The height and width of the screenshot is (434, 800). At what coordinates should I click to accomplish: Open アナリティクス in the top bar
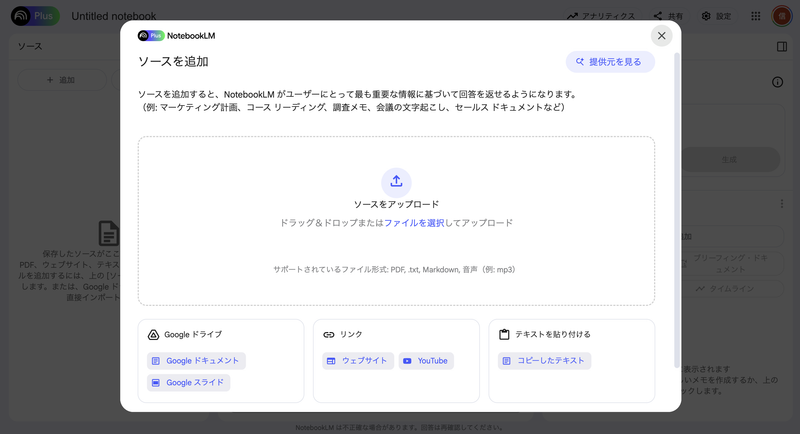(601, 16)
